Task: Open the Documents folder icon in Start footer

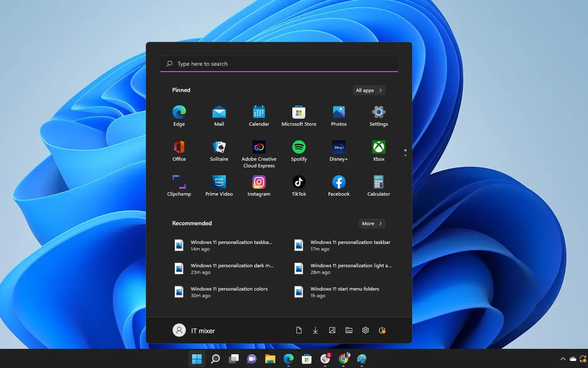Action: tap(299, 330)
